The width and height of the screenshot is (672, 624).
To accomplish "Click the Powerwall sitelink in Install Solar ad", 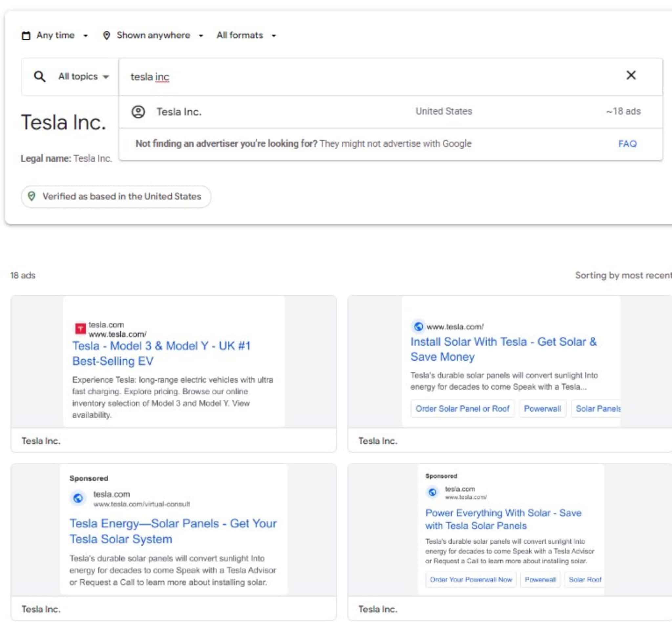I will click(542, 409).
